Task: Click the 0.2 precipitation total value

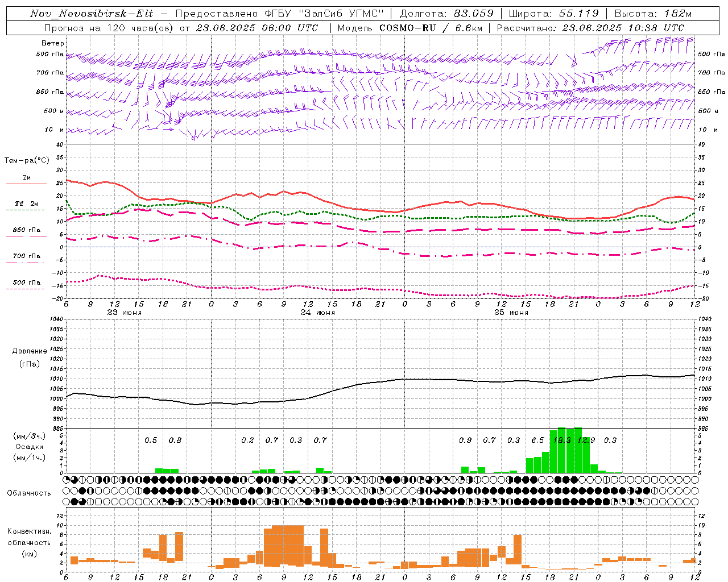Action: pyautogui.click(x=247, y=440)
